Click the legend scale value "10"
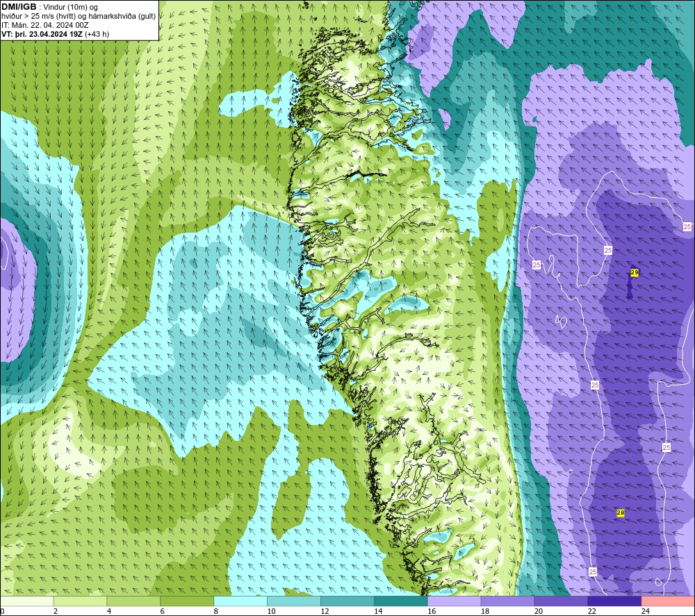The image size is (695, 616). (271, 611)
